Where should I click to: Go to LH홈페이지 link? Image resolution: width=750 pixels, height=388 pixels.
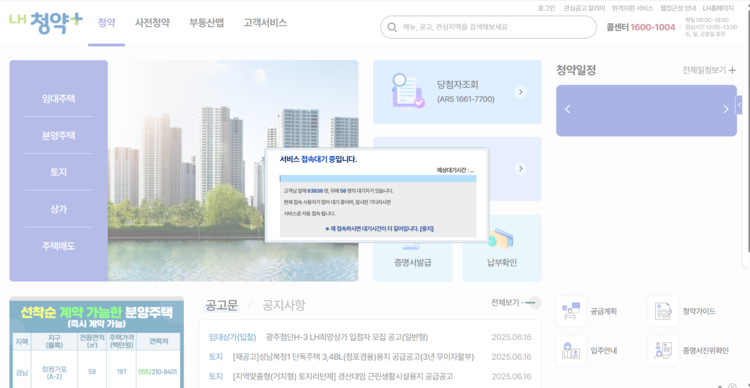tap(718, 8)
